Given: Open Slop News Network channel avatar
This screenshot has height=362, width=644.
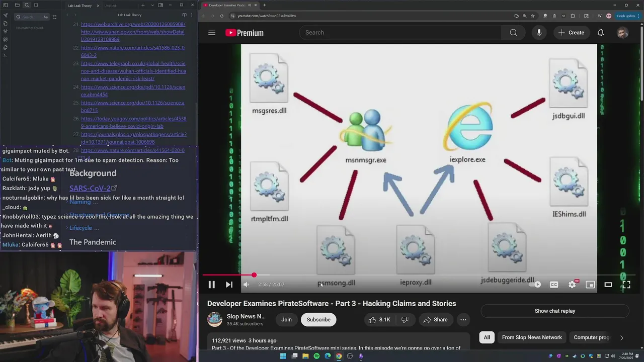Looking at the screenshot, I should point(215,319).
